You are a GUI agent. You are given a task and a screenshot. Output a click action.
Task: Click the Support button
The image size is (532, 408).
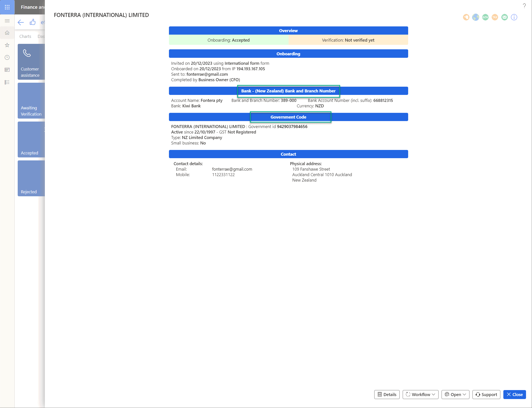coord(486,395)
